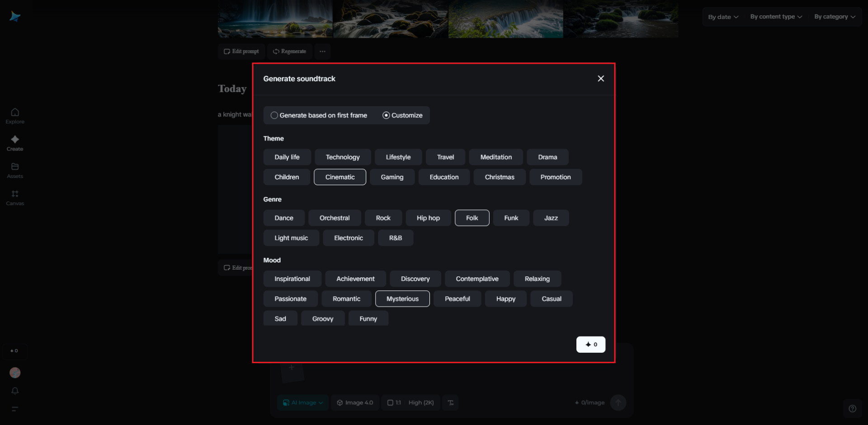Click the app logo at top left
868x425 pixels.
15,17
